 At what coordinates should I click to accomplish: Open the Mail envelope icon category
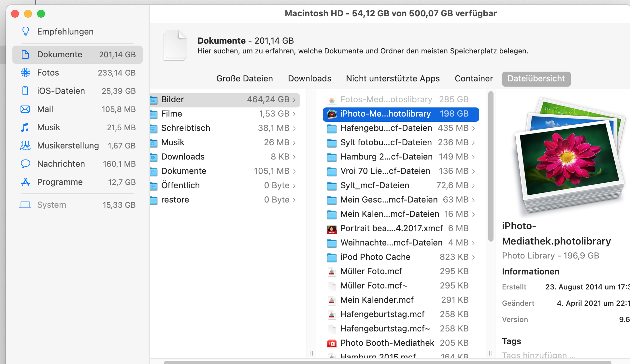pos(25,109)
